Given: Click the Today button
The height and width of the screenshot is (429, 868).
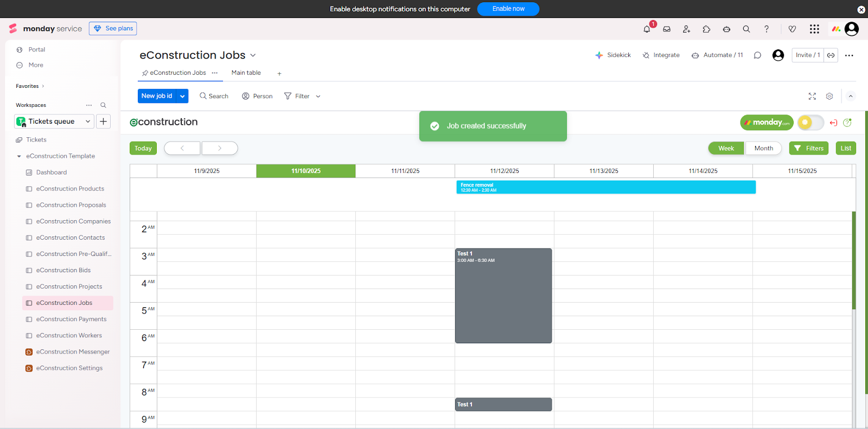Looking at the screenshot, I should (143, 148).
